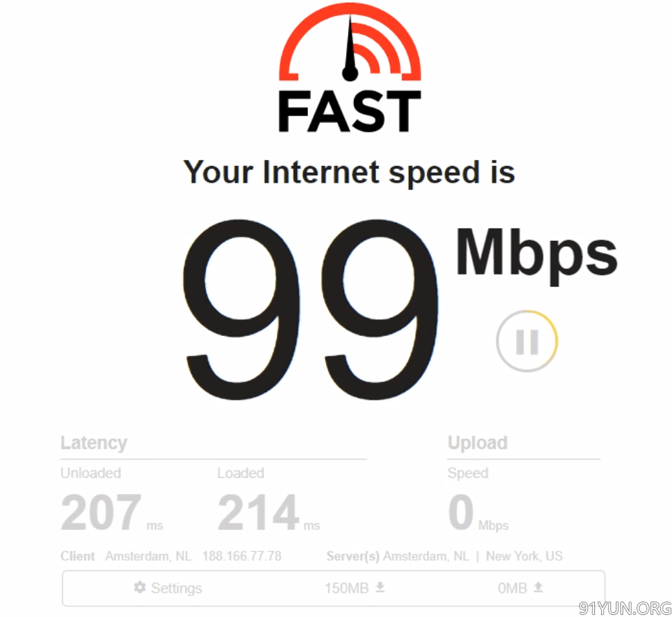Click the Settings gear icon
The image size is (672, 617).
[140, 587]
